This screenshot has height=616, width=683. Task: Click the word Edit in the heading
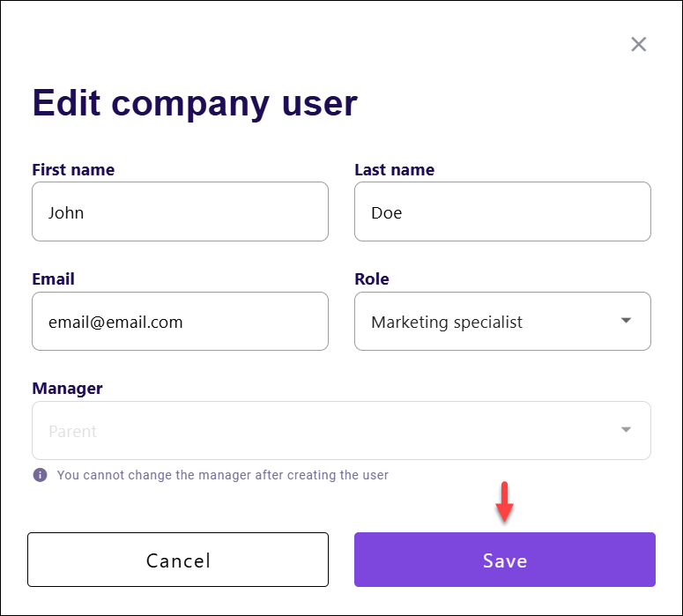click(x=67, y=103)
